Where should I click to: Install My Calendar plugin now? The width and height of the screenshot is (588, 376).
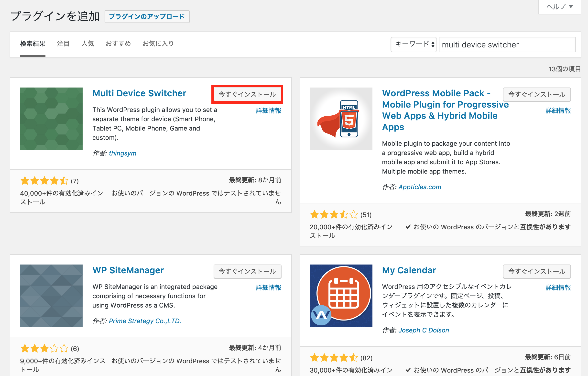pos(537,271)
